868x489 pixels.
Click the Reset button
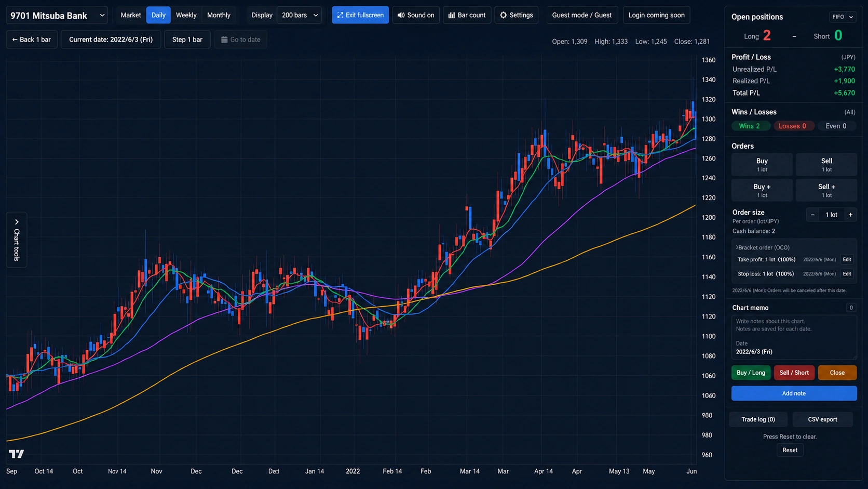tap(790, 450)
